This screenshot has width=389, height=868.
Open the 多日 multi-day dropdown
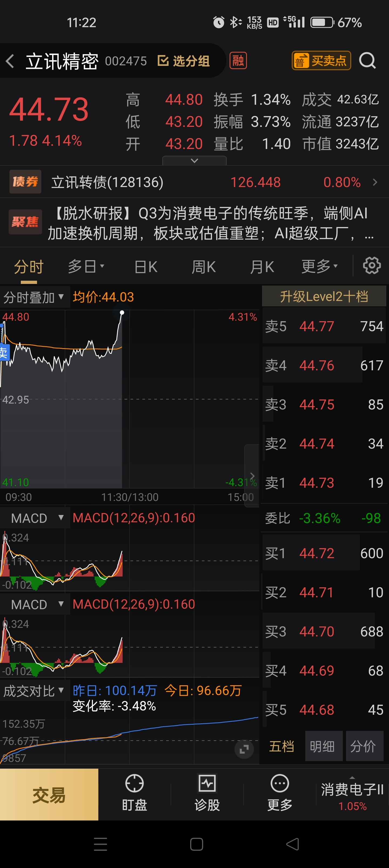(x=86, y=267)
